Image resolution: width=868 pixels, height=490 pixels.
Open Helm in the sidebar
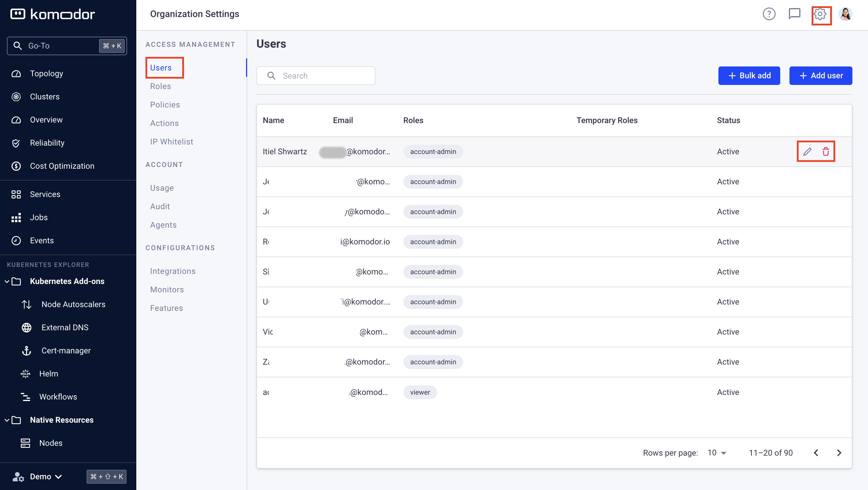point(49,373)
